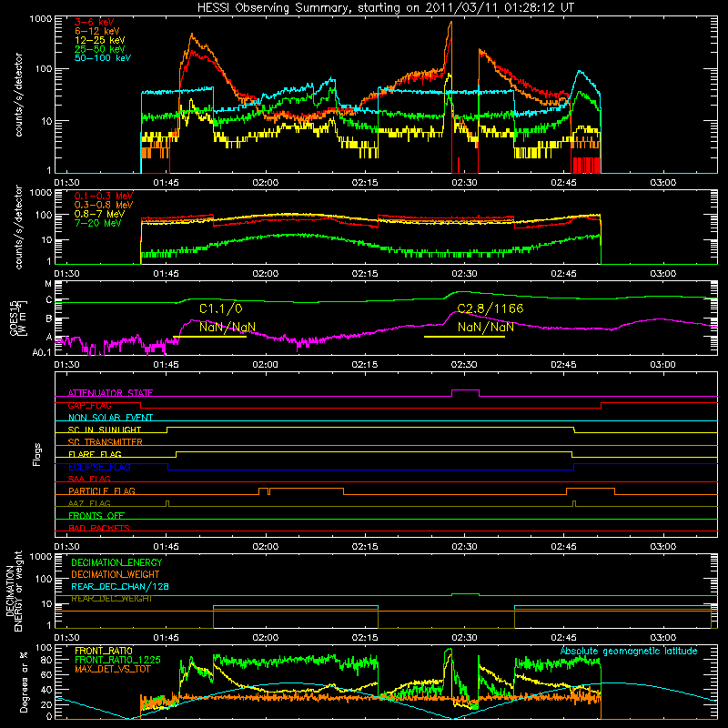Select the FRONTS_OFF flag label
This screenshot has height=728, width=728.
[96, 515]
